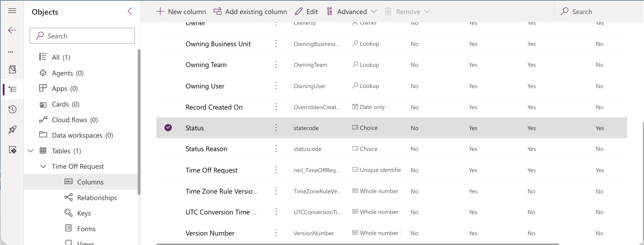The image size is (644, 245).
Task: Select Cloud flows (0) item
Action: point(75,120)
